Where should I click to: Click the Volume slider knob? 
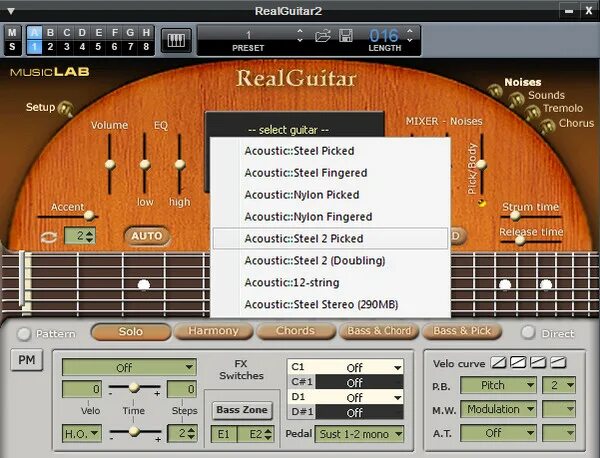click(x=110, y=165)
